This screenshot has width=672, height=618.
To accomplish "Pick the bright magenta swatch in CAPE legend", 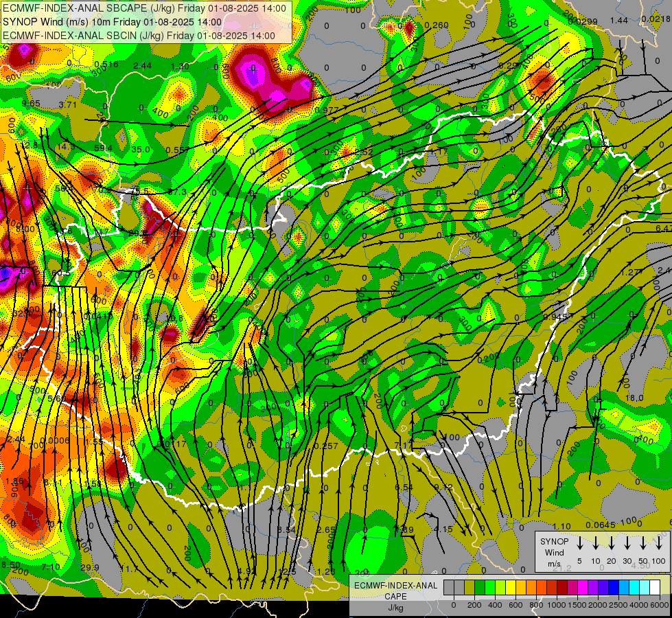I will (x=583, y=587).
